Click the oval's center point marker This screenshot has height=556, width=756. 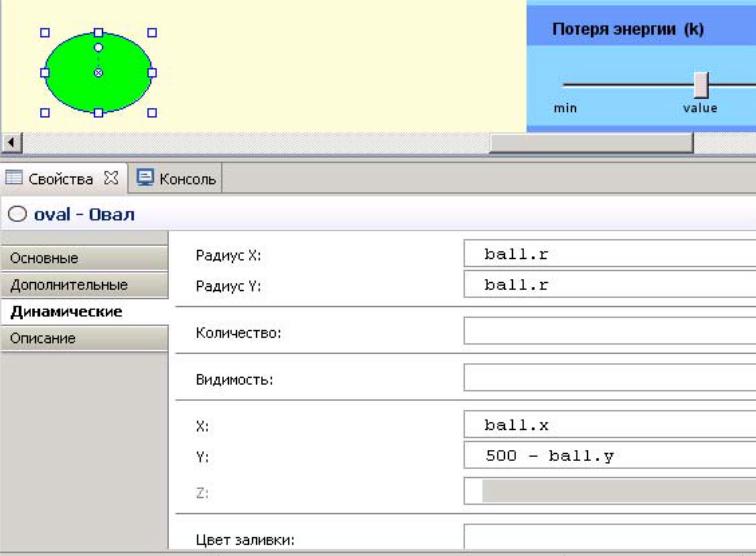coord(98,73)
